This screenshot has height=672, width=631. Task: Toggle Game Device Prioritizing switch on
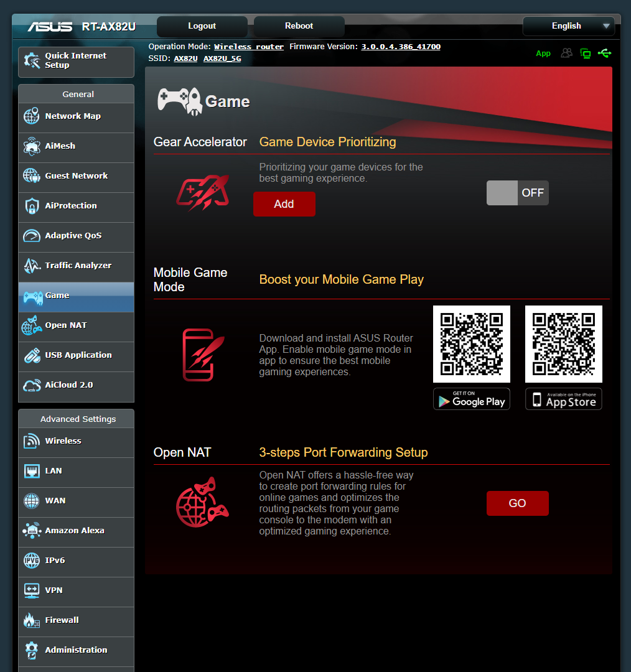coord(517,193)
